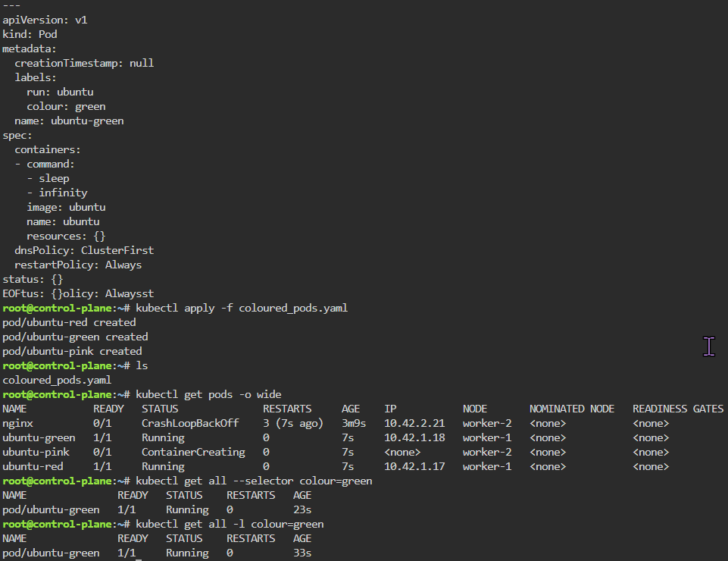Screen dimensions: 728x561
Task: Click the "creationTimestamp: null" line
Action: point(84,63)
